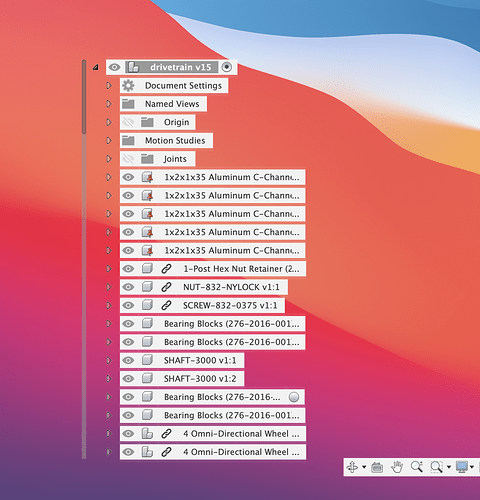The image size is (480, 500).
Task: Click the Document Settings gear icon
Action: point(128,86)
